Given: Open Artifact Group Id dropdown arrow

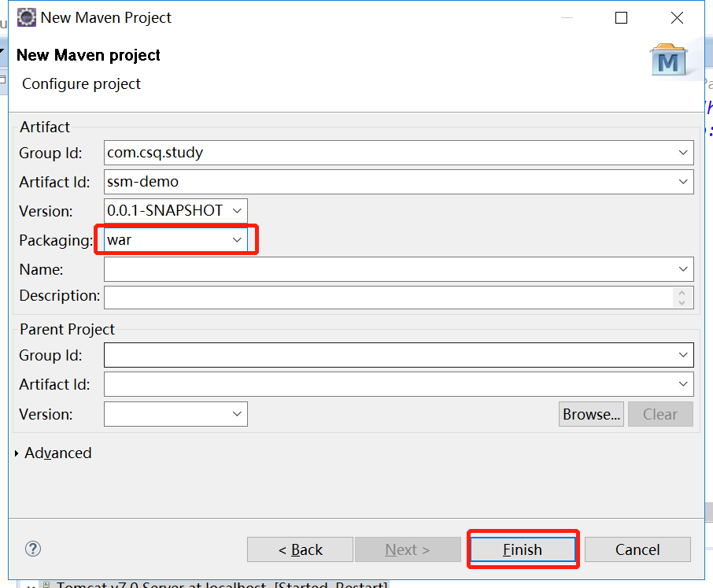Looking at the screenshot, I should tap(682, 153).
